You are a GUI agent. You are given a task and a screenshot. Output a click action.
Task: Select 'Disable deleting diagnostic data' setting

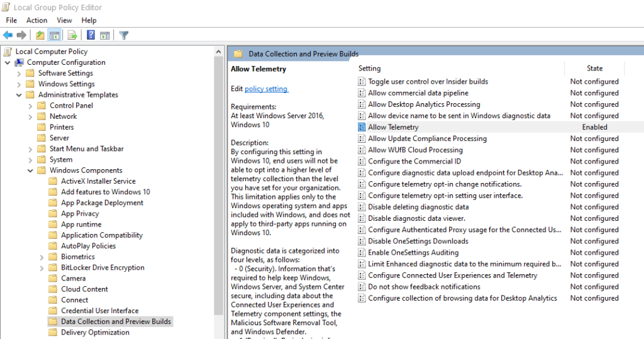point(418,207)
